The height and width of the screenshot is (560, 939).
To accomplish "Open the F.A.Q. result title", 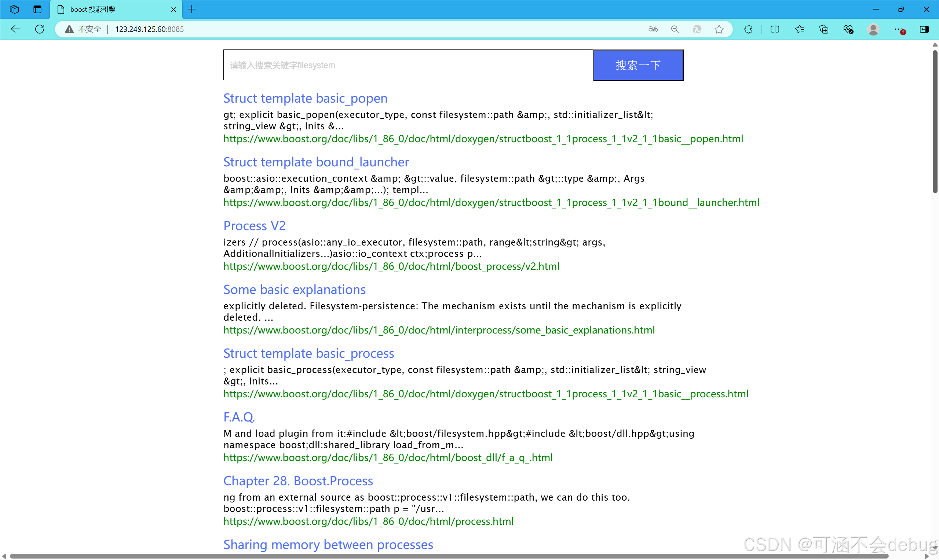I will click(x=239, y=417).
